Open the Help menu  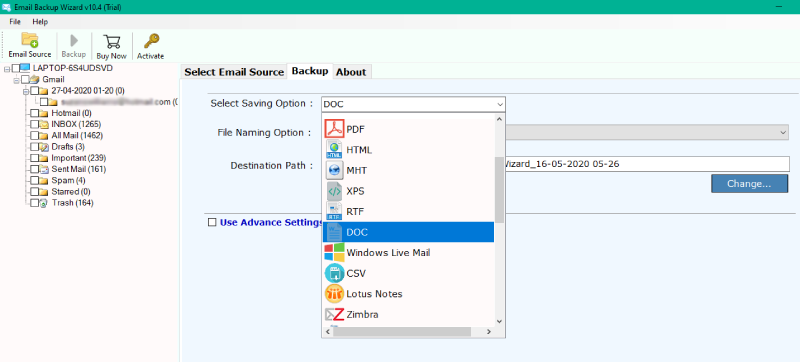tap(40, 22)
